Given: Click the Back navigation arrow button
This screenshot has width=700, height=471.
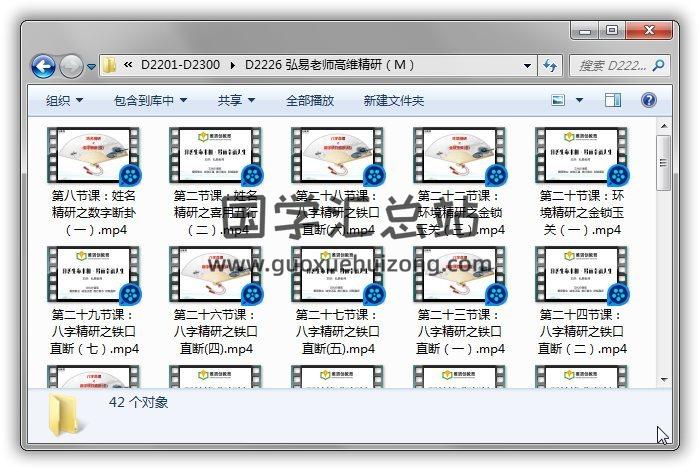Looking at the screenshot, I should 43,66.
